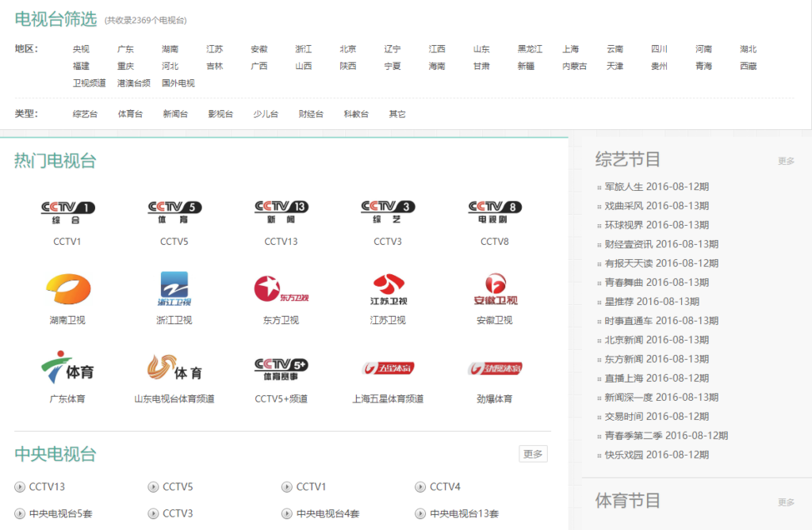
Task: Open 快乐戏园 2016-08-12期 program
Action: point(657,455)
